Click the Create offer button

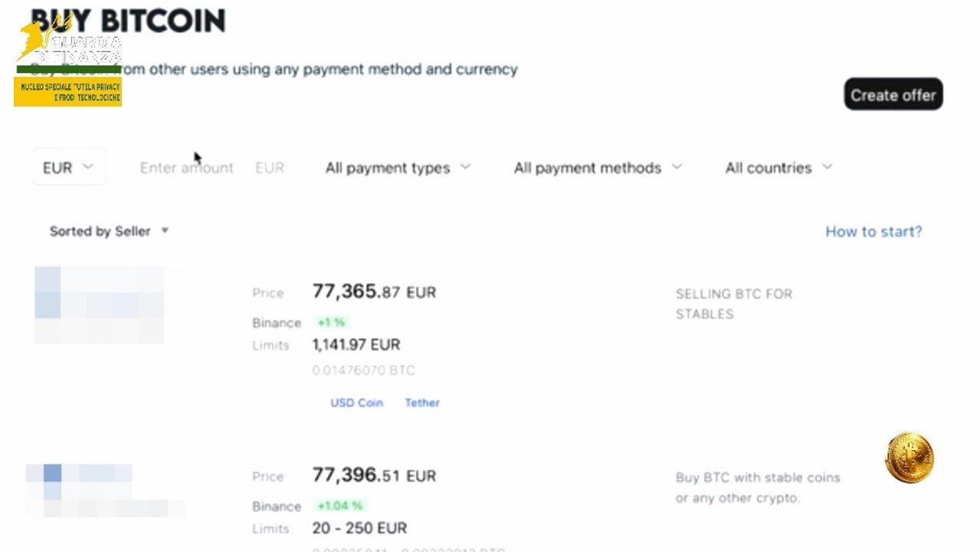point(893,94)
